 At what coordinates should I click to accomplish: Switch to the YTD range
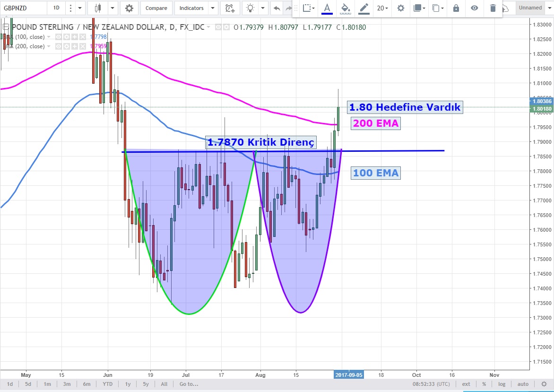[x=108, y=384]
